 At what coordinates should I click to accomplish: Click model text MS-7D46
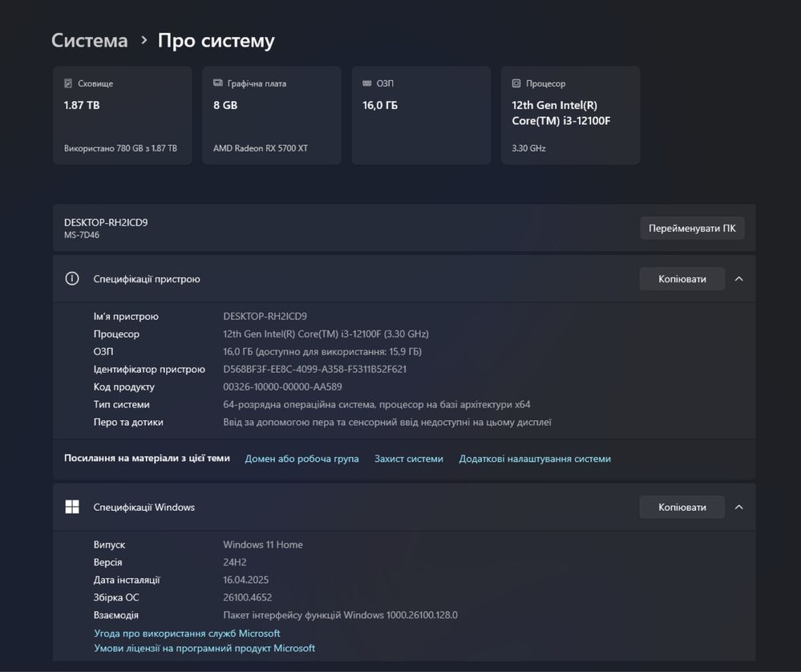pyautogui.click(x=82, y=235)
